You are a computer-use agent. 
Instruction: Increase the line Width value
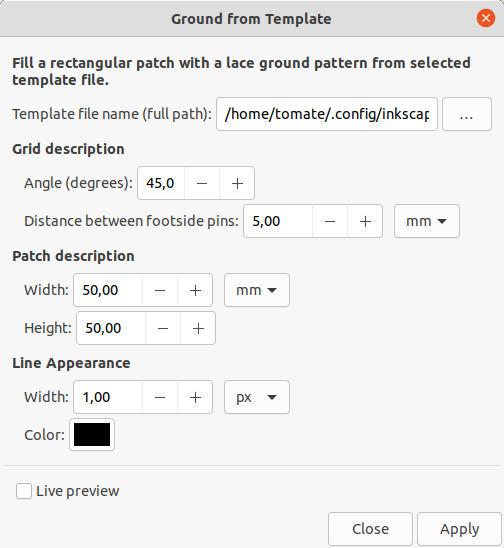(x=195, y=397)
